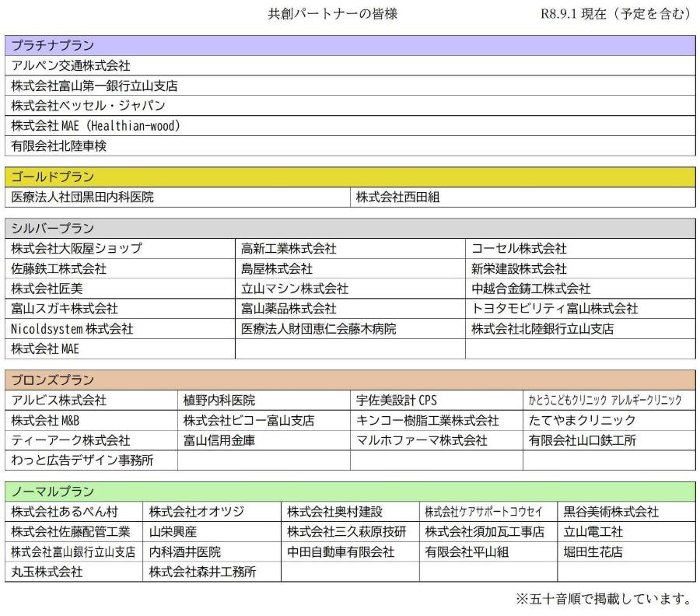The width and height of the screenshot is (700, 616).
Task: Click the ブロンズプラン header
Action: (x=350, y=380)
